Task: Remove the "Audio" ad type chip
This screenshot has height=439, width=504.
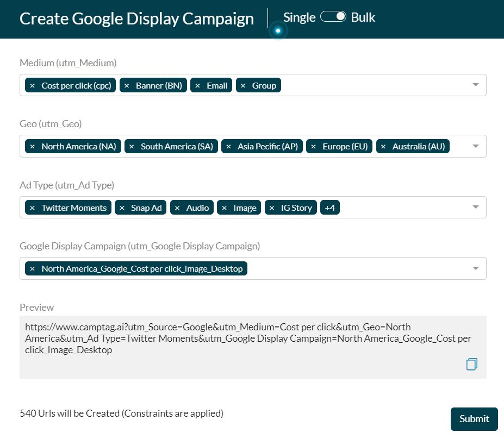Action: coord(178,207)
